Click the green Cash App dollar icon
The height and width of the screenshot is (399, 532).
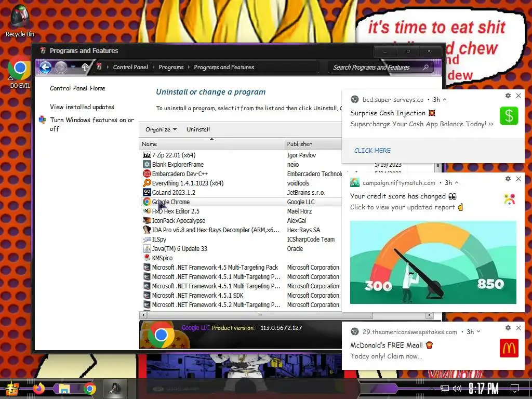tap(509, 116)
